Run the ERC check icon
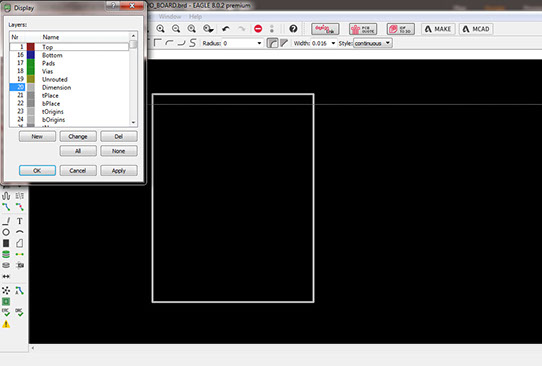Image resolution: width=542 pixels, height=366 pixels. click(6, 312)
